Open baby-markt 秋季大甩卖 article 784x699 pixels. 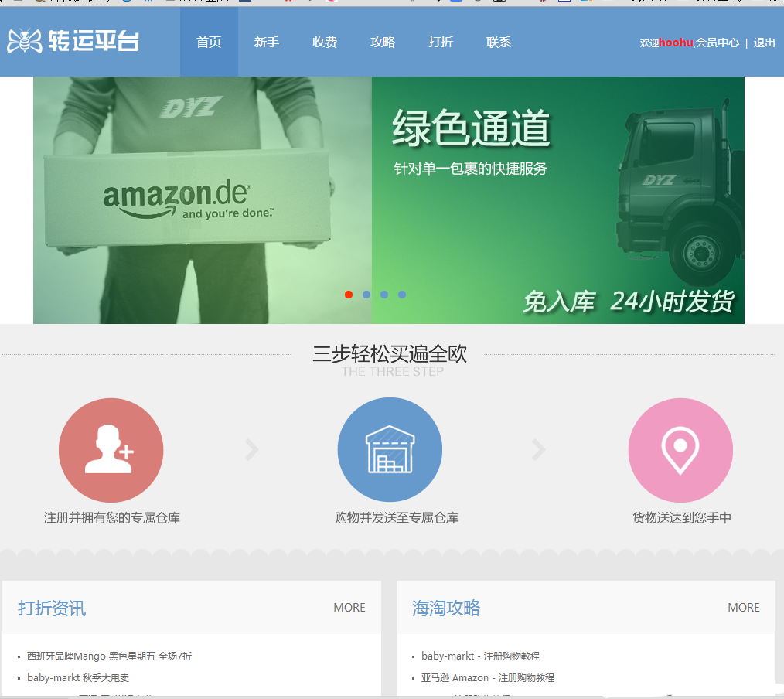(78, 678)
